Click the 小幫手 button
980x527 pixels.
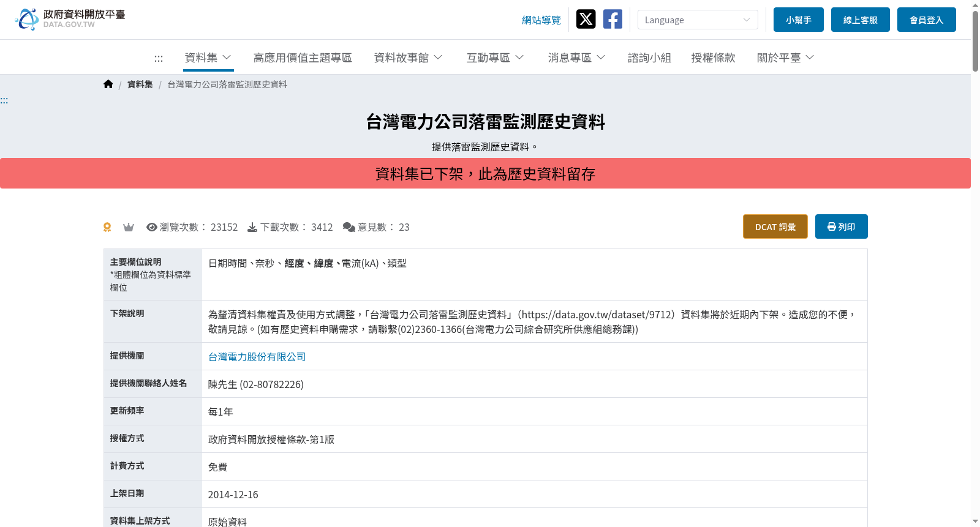[x=799, y=20]
